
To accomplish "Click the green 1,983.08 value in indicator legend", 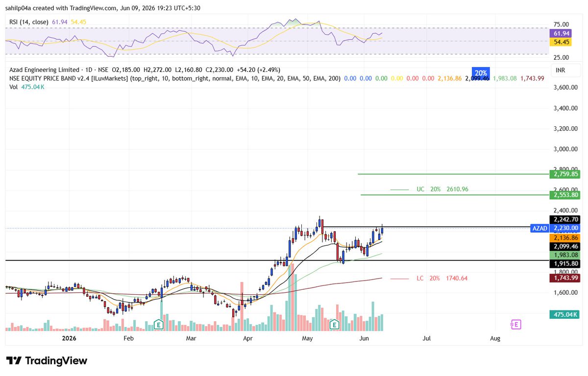I will point(504,78).
